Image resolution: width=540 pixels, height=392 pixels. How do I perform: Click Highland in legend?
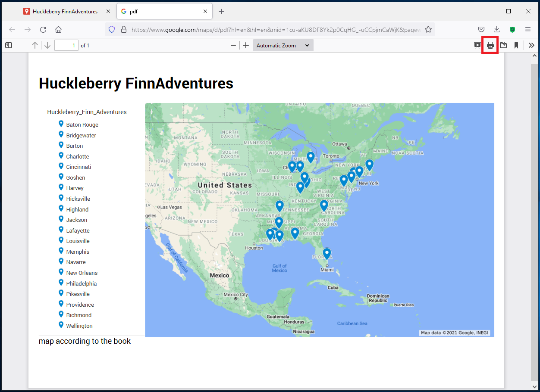pyautogui.click(x=77, y=210)
